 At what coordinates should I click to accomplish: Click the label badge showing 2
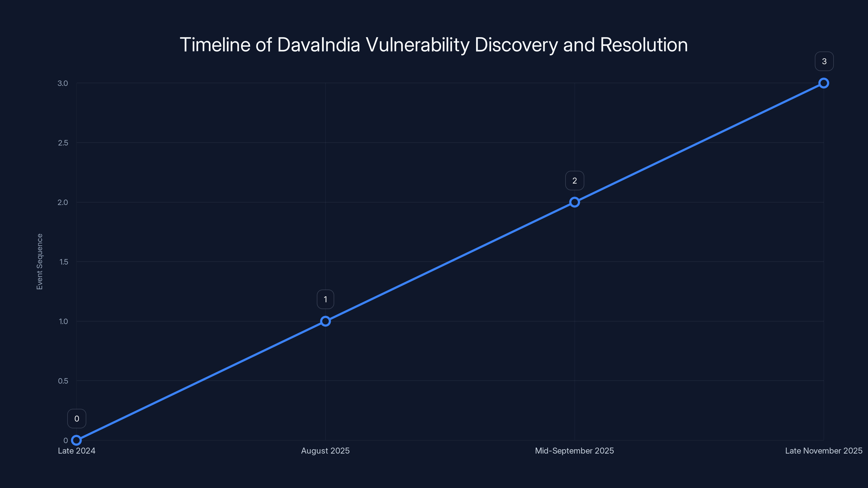point(575,181)
